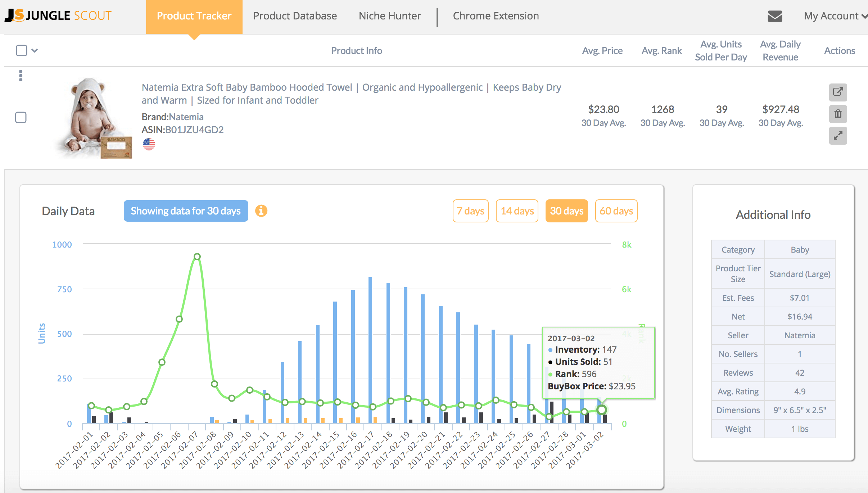The image size is (868, 493).
Task: Tick the select-all checkbox in header
Action: tap(22, 50)
